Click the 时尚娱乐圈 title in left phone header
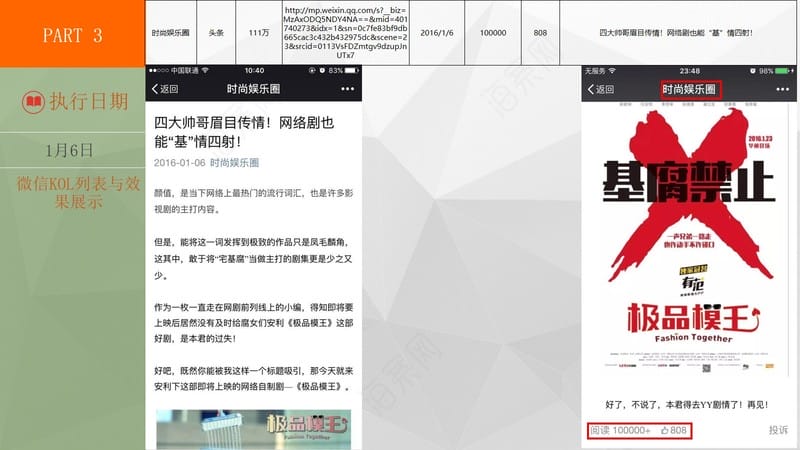Viewport: 800px width, 450px height. pyautogui.click(x=254, y=89)
